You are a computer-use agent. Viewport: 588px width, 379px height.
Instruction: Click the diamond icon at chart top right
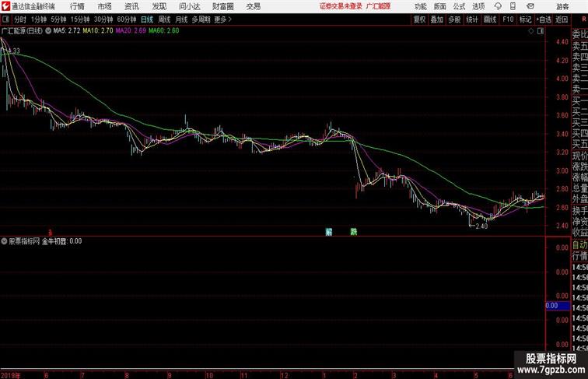531,31
